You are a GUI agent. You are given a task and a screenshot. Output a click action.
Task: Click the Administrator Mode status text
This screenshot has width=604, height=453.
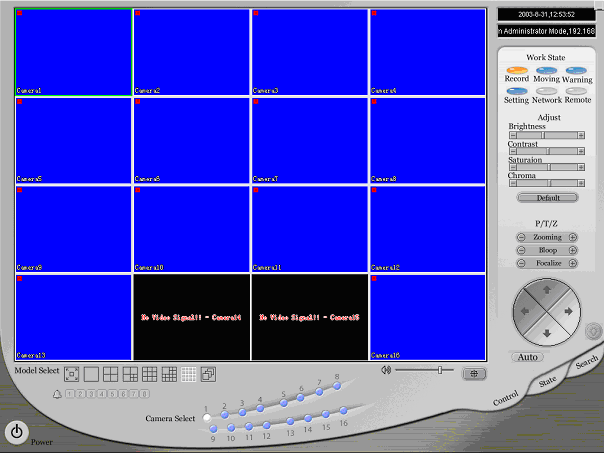click(x=546, y=31)
